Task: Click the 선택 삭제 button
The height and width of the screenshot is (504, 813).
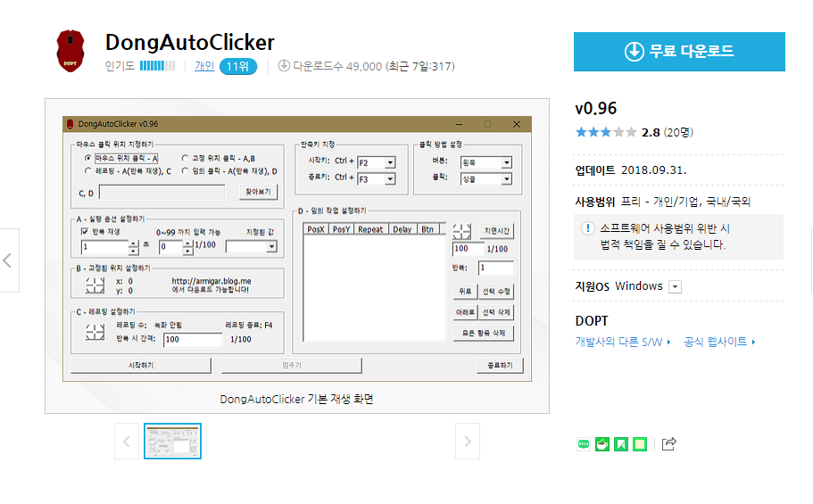Action: [497, 312]
